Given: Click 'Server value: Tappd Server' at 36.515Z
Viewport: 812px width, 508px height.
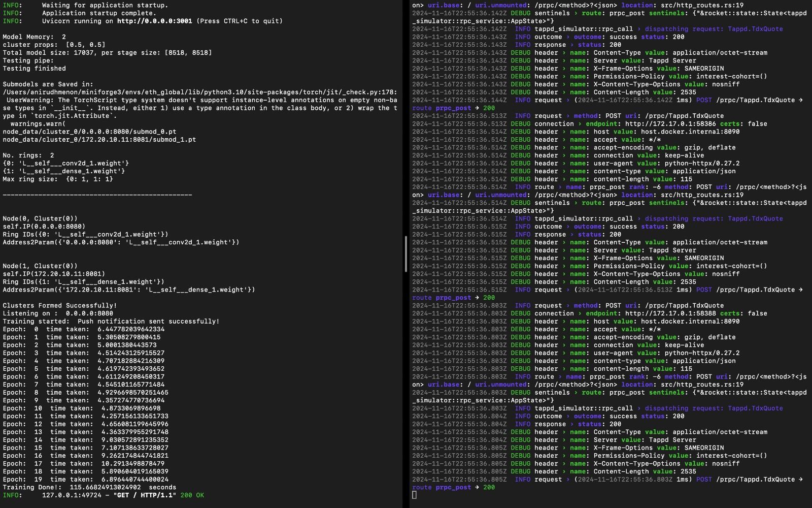Looking at the screenshot, I should point(633,250).
